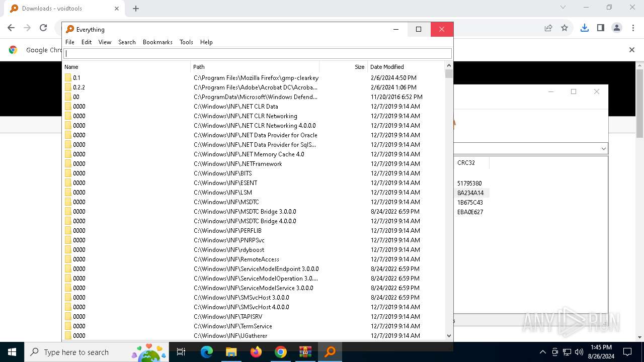Click path C:\Program Files\Mozilla Firefox\gmp-clearkey

[256, 78]
